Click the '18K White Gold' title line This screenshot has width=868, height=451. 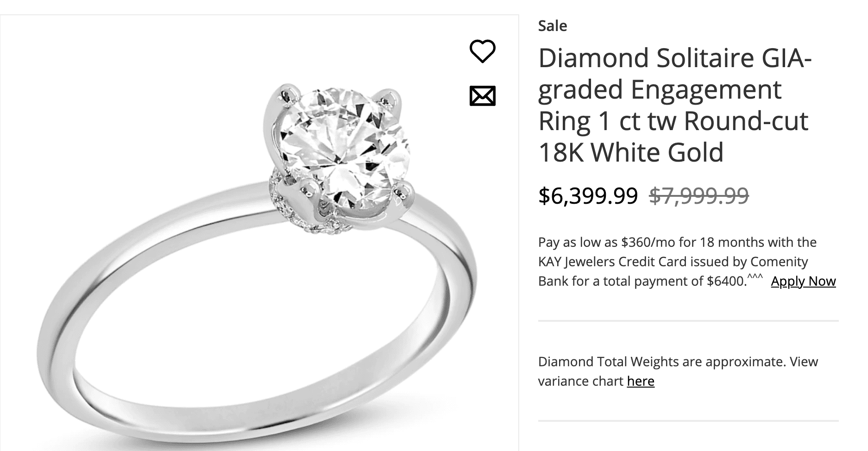[630, 152]
